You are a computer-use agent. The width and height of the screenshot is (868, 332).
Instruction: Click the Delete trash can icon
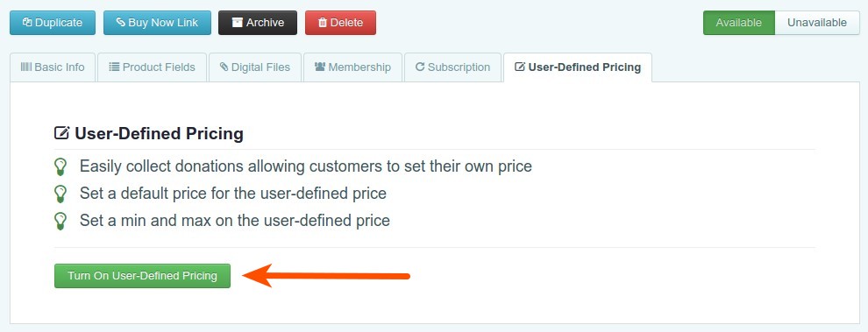click(323, 23)
